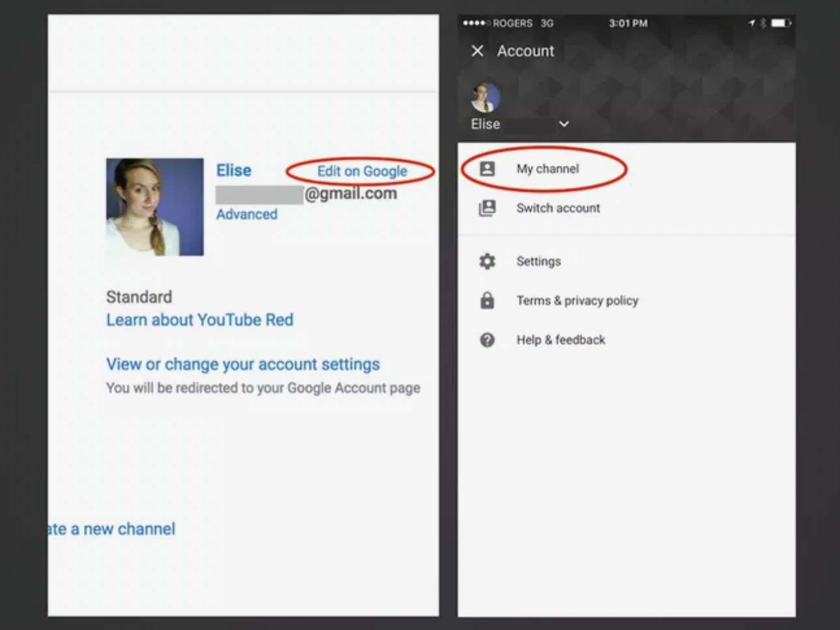Click View or change your account settings

pyautogui.click(x=243, y=364)
